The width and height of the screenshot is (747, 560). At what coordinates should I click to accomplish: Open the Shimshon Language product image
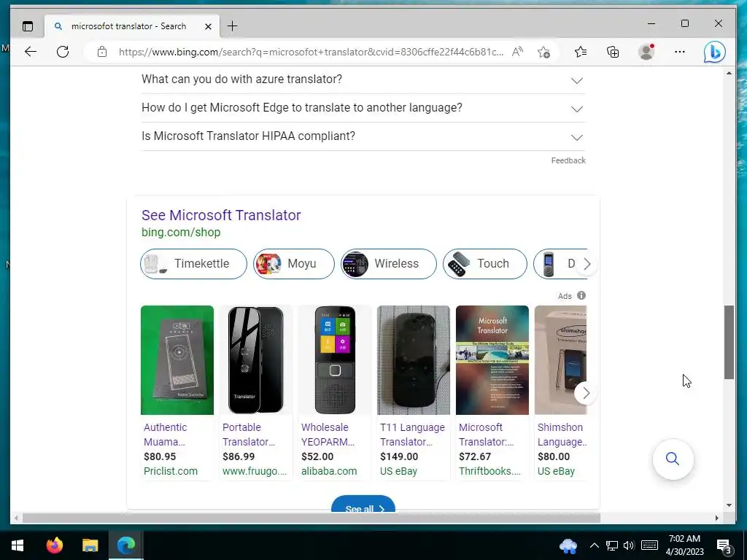561,360
